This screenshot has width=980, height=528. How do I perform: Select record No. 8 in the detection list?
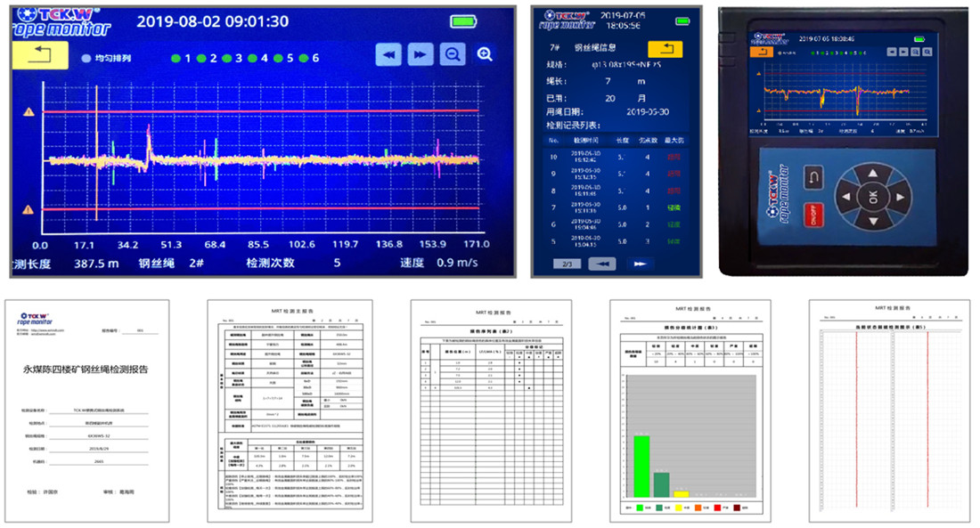click(x=616, y=191)
